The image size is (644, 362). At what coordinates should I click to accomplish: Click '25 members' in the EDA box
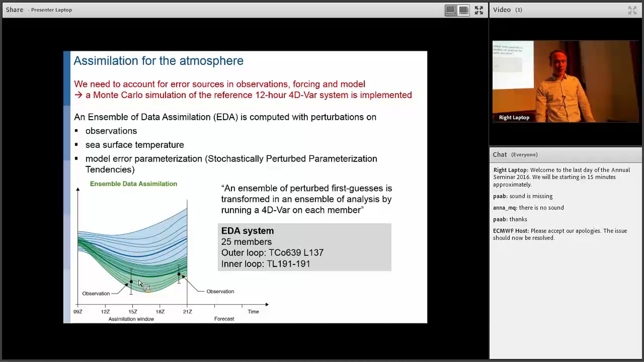(x=246, y=242)
